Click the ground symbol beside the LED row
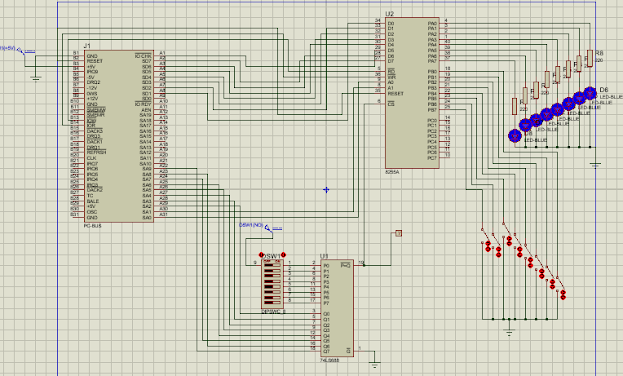The height and width of the screenshot is (376, 623). click(x=595, y=165)
